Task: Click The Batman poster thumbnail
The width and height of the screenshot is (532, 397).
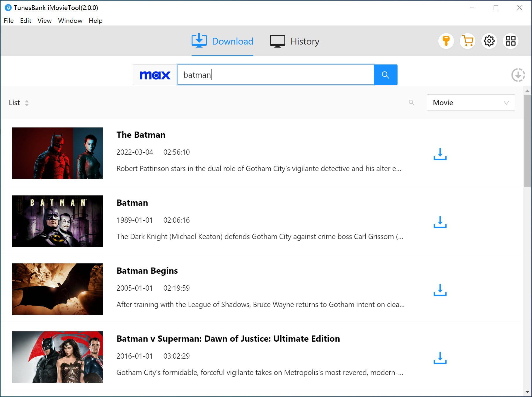Action: 57,153
